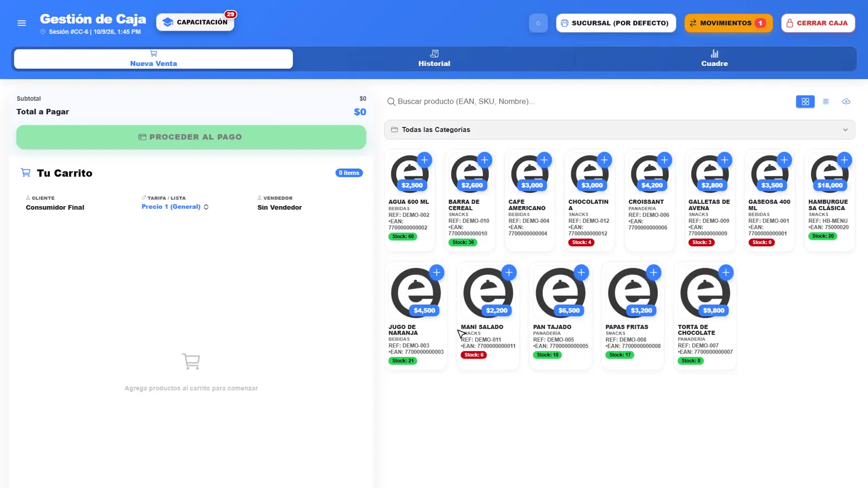Add Galletas de Avena with plus icon
Image resolution: width=868 pixels, height=488 pixels.
point(724,160)
